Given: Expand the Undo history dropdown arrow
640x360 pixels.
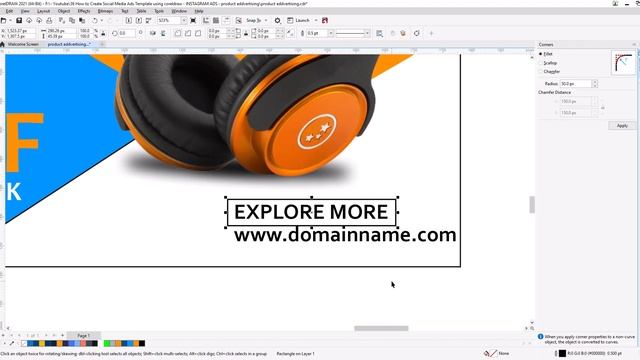Looking at the screenshot, I should tap(102, 20).
